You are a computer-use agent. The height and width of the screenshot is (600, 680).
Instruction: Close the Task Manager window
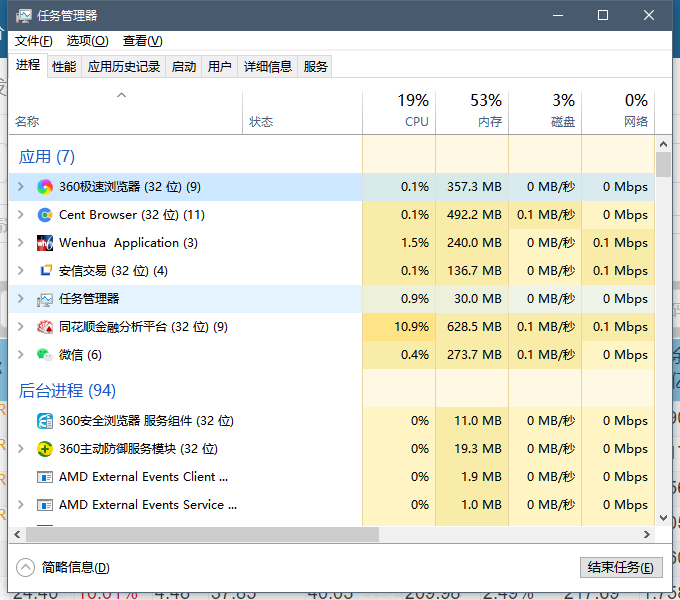(649, 16)
